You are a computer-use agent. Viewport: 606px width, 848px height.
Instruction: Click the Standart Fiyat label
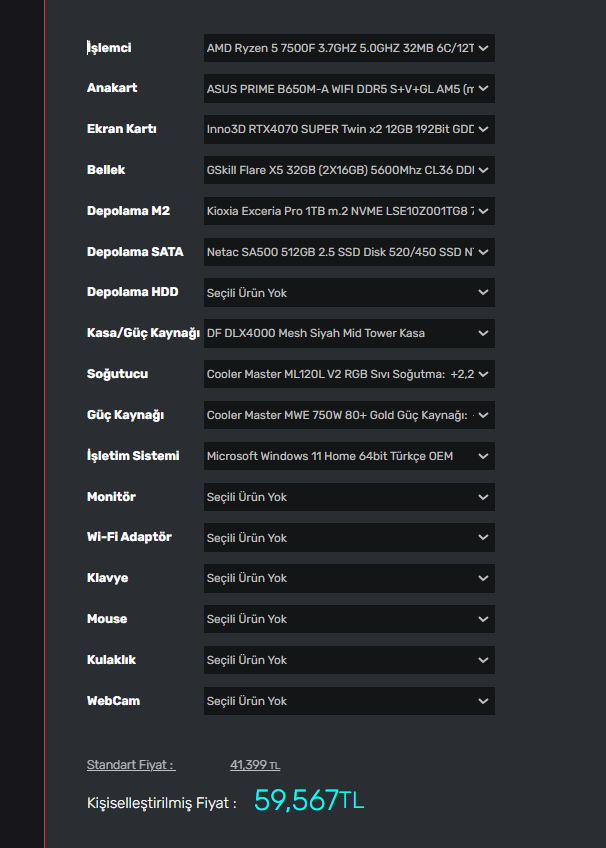click(131, 765)
